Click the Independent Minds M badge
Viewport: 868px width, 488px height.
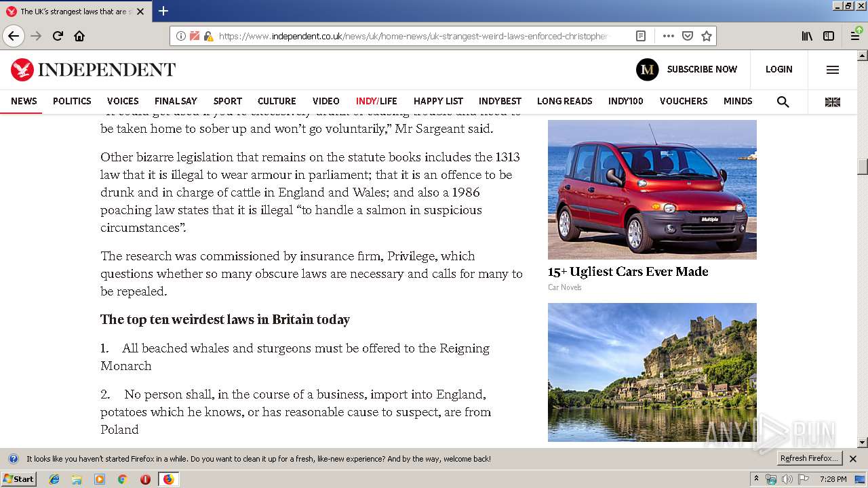click(x=647, y=69)
